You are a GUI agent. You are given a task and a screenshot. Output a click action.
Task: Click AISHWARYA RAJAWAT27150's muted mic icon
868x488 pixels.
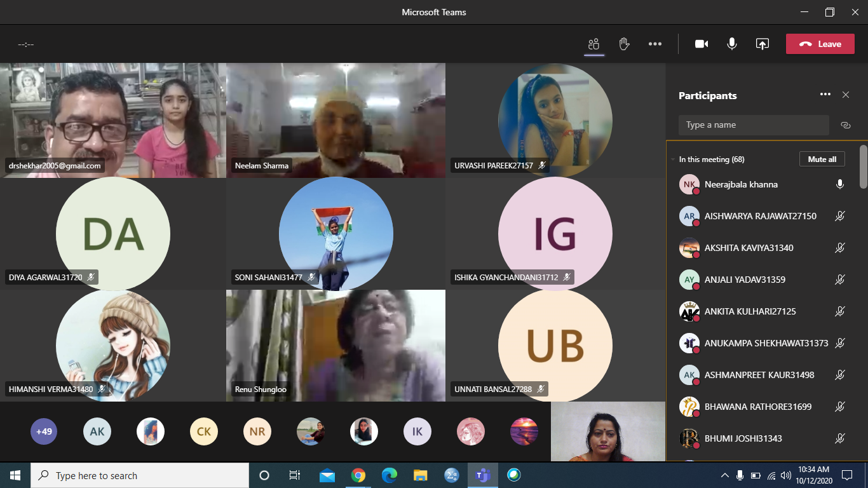click(839, 216)
